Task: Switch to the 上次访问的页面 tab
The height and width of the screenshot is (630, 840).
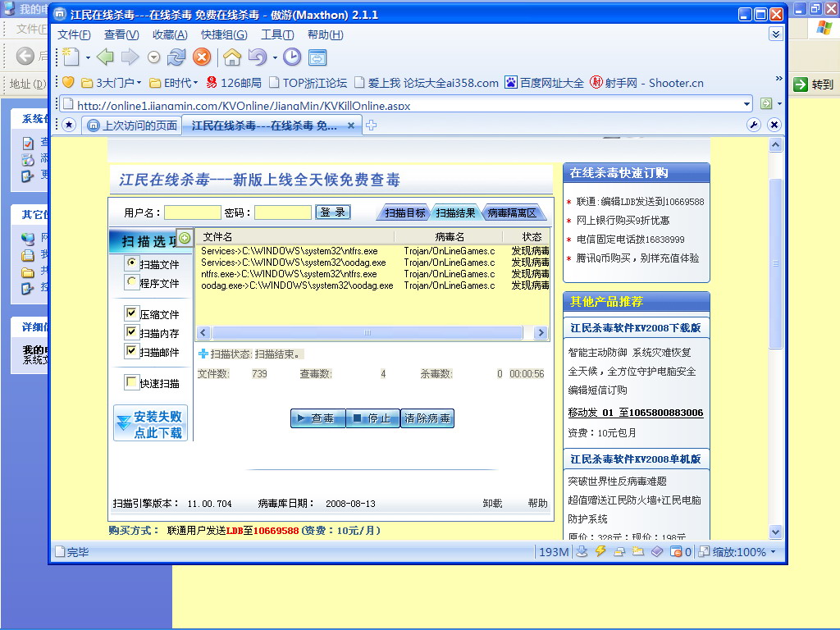Action: click(x=132, y=126)
